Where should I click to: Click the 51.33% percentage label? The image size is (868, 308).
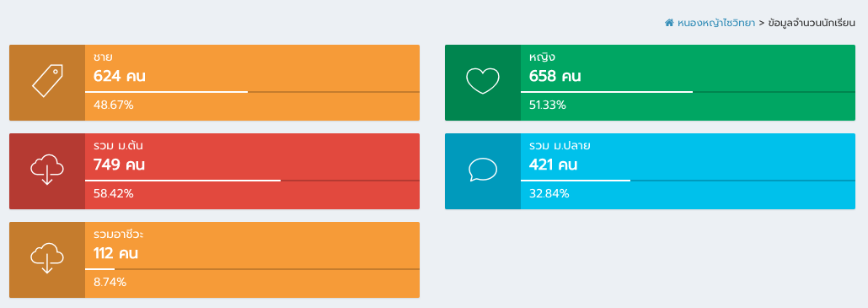548,105
